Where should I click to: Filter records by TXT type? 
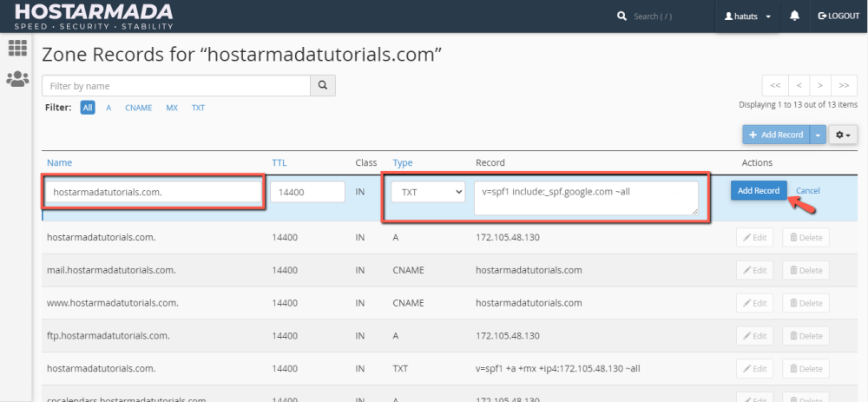198,108
